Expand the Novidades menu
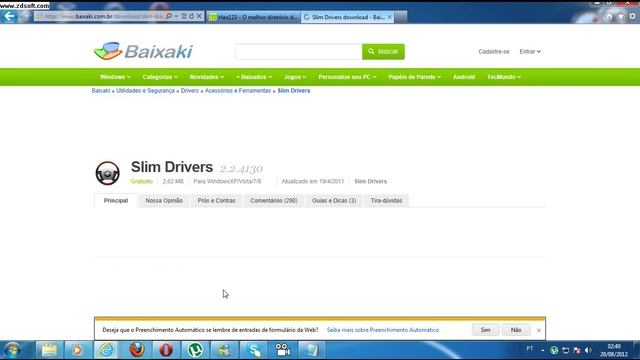This screenshot has height=360, width=640. (x=207, y=77)
